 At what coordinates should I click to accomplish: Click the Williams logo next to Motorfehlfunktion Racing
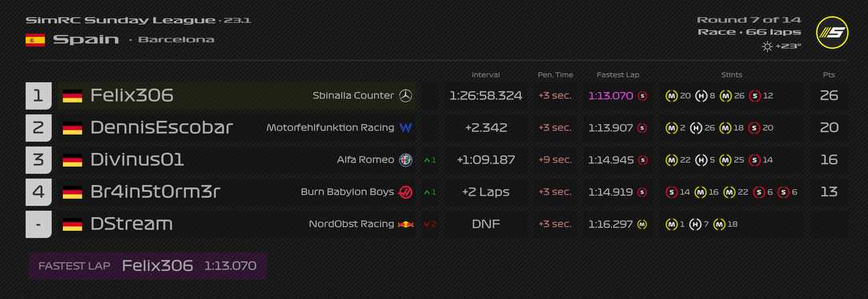click(x=405, y=128)
